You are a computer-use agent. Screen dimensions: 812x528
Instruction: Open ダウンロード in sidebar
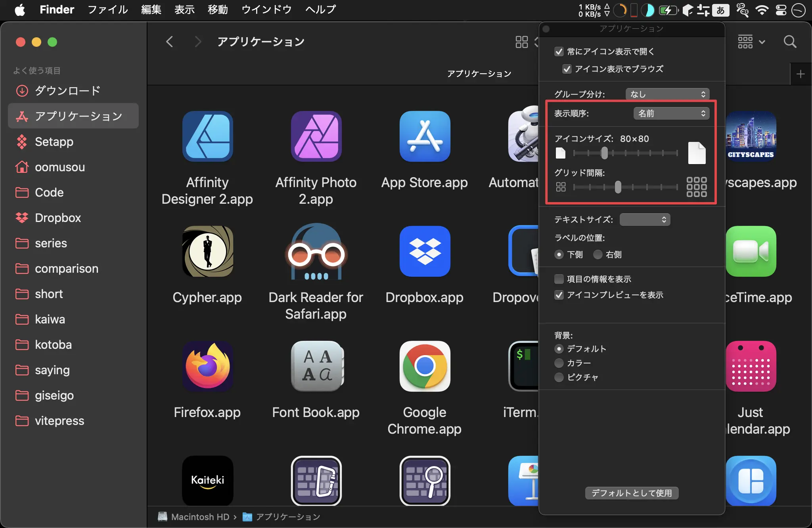click(x=73, y=91)
